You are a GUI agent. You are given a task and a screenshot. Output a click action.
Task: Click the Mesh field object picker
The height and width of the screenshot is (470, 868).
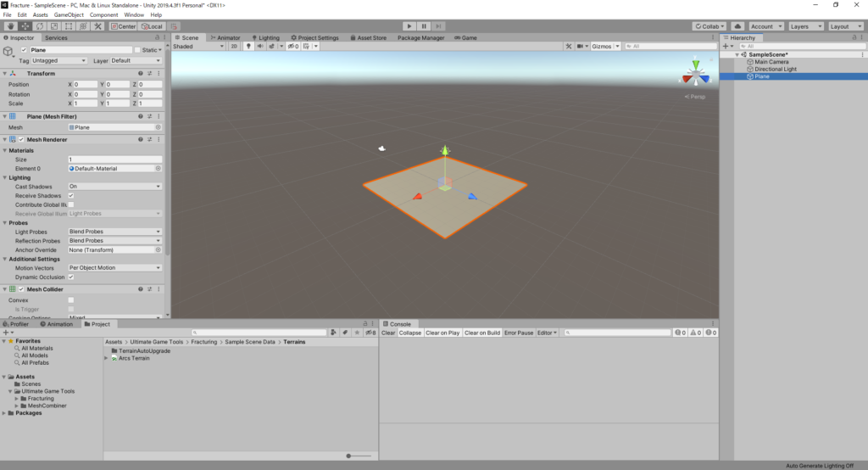tap(159, 127)
